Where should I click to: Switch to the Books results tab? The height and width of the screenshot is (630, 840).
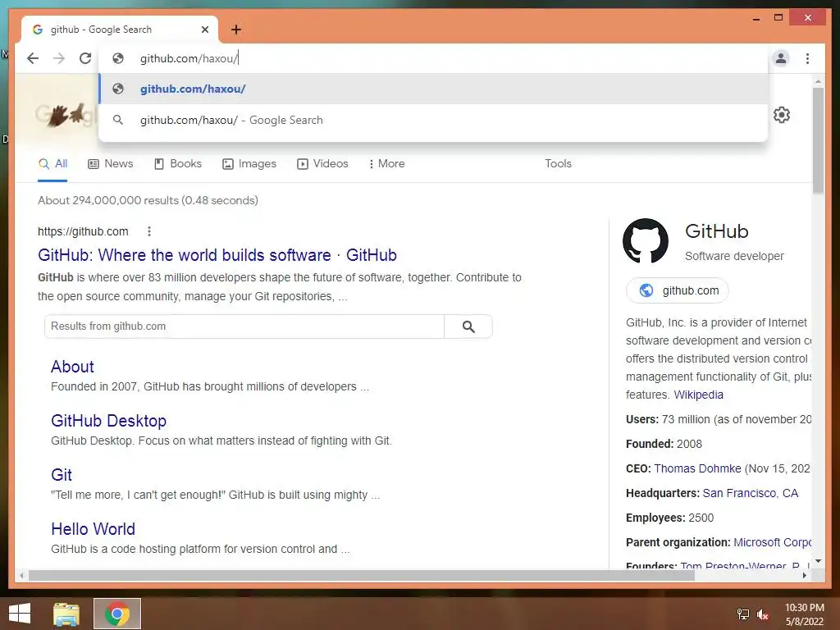pyautogui.click(x=178, y=164)
